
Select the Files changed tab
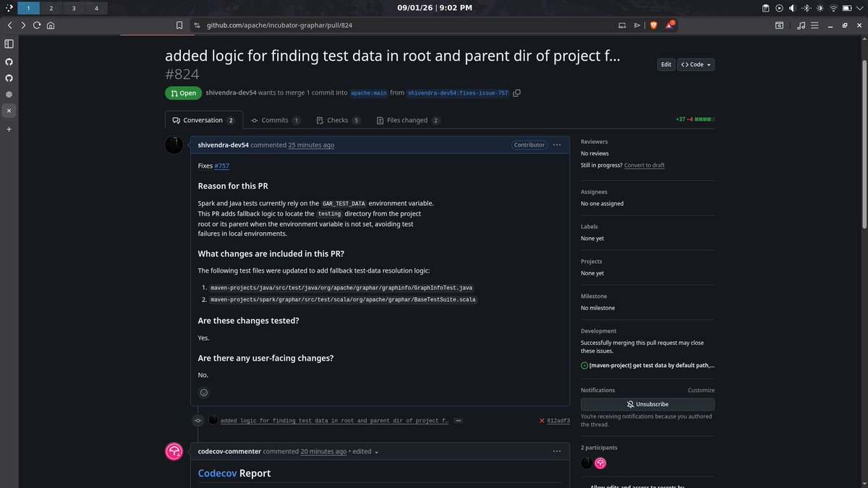pos(408,120)
